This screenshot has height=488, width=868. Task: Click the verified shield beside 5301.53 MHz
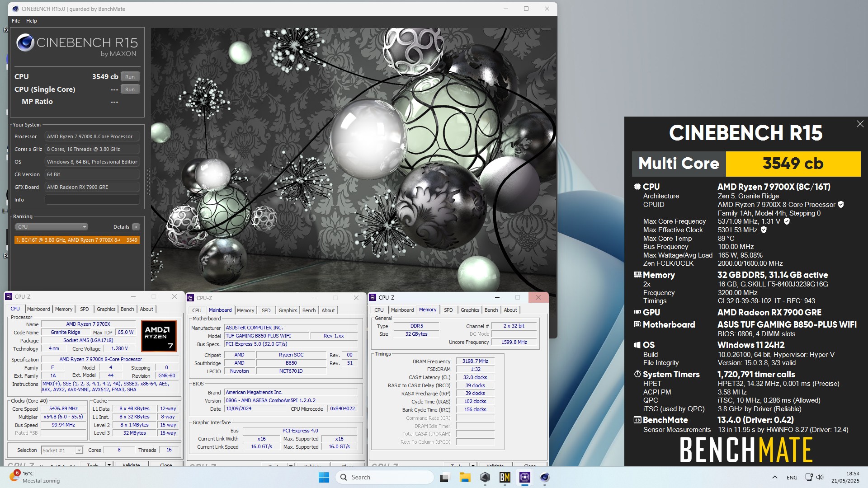[x=764, y=230]
